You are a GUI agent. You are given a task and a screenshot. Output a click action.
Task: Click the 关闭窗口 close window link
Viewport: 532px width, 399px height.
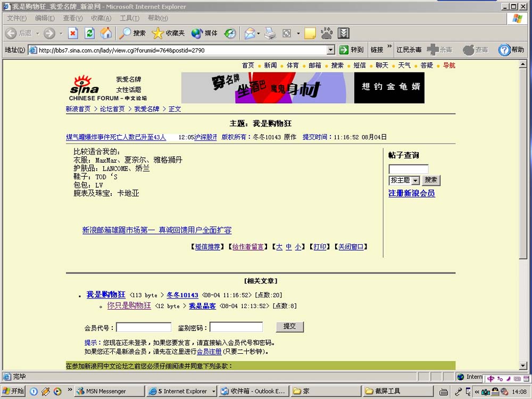[x=351, y=247]
